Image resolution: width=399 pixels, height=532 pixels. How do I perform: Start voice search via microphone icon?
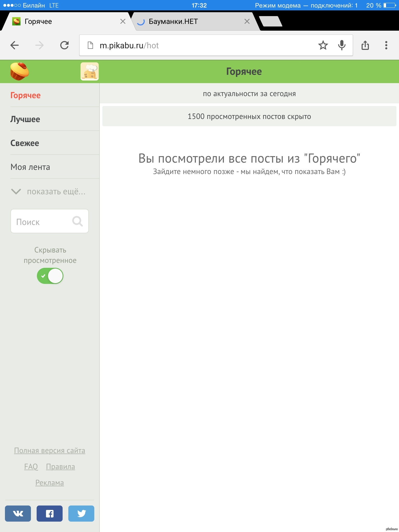(x=342, y=45)
